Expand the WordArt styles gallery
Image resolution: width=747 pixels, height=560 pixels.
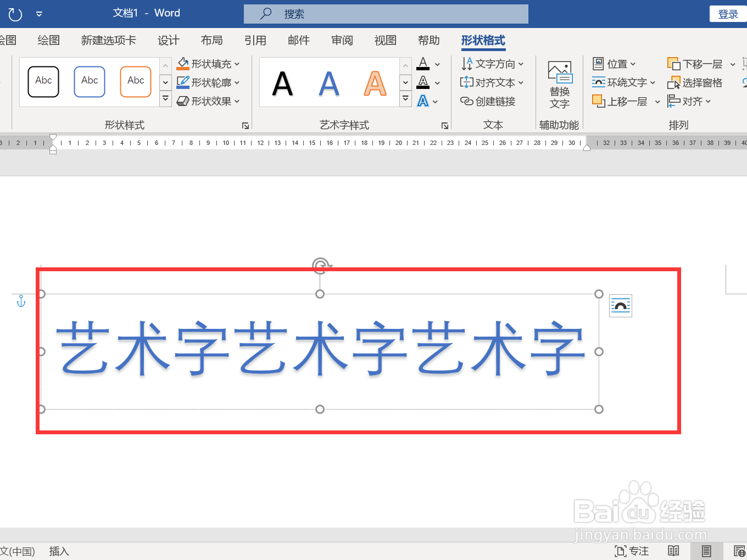(405, 99)
